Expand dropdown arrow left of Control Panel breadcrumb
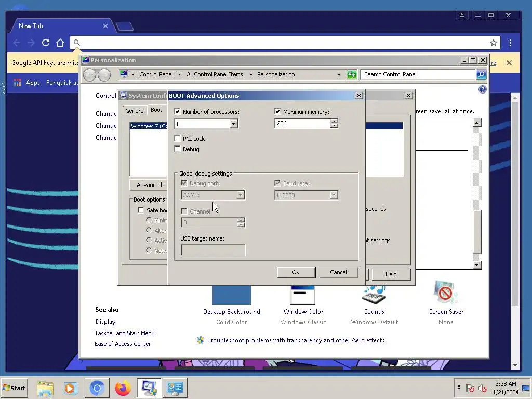 coord(133,74)
